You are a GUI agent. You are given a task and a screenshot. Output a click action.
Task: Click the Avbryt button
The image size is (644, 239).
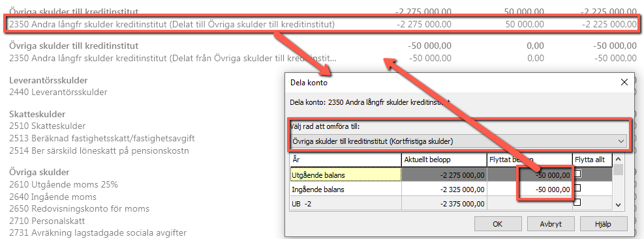[551, 224]
